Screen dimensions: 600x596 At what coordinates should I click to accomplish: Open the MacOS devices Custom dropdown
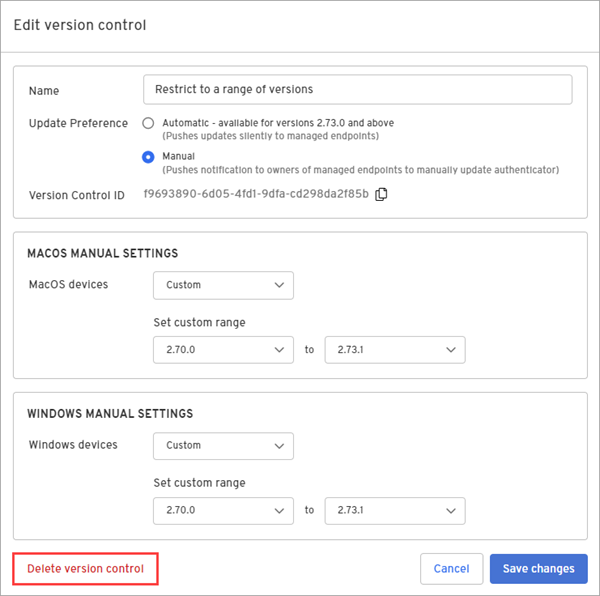[x=223, y=285]
